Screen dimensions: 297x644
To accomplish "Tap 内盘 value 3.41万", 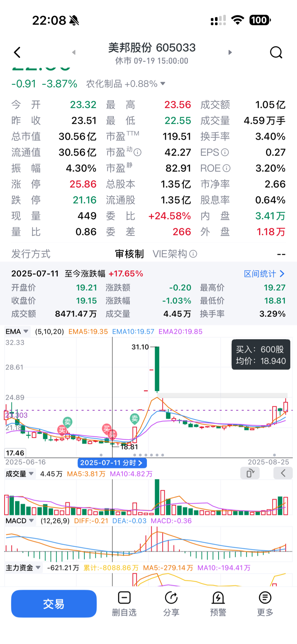I will coord(270,216).
